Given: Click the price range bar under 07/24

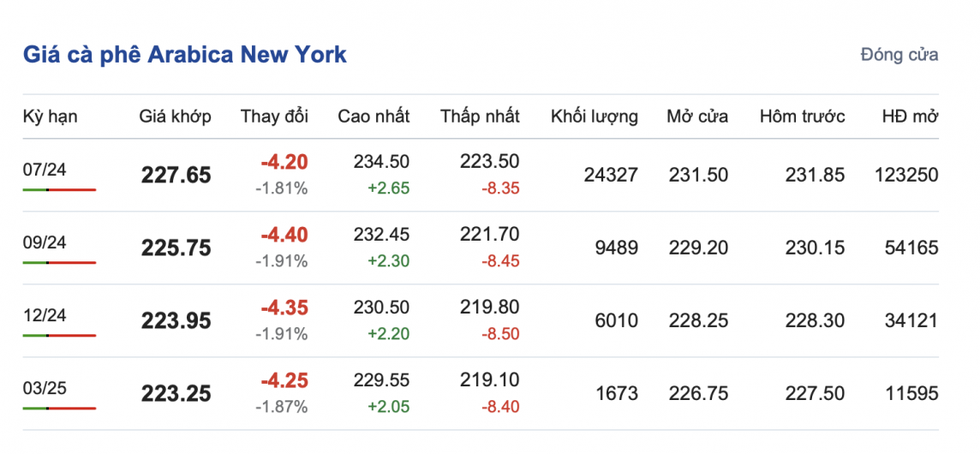Looking at the screenshot, I should [x=59, y=189].
